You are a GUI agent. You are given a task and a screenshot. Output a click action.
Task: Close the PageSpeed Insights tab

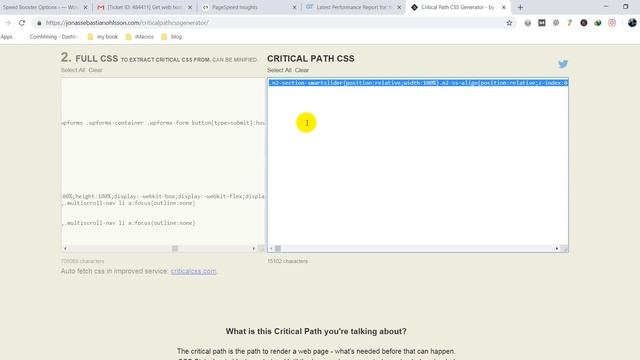click(x=294, y=7)
